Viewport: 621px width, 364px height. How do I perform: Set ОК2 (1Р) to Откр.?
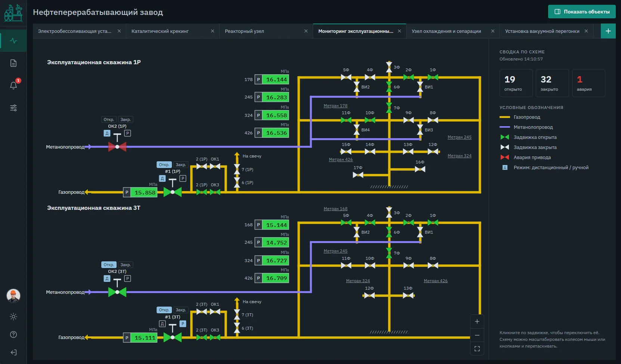click(109, 119)
